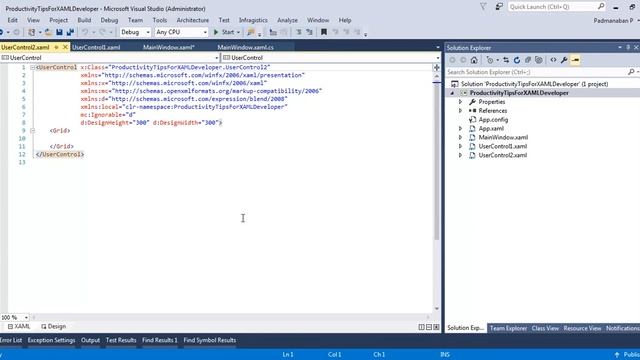This screenshot has height=360, width=640.
Task: Click the feedback icon beside Quick Launch
Action: coord(499,7)
